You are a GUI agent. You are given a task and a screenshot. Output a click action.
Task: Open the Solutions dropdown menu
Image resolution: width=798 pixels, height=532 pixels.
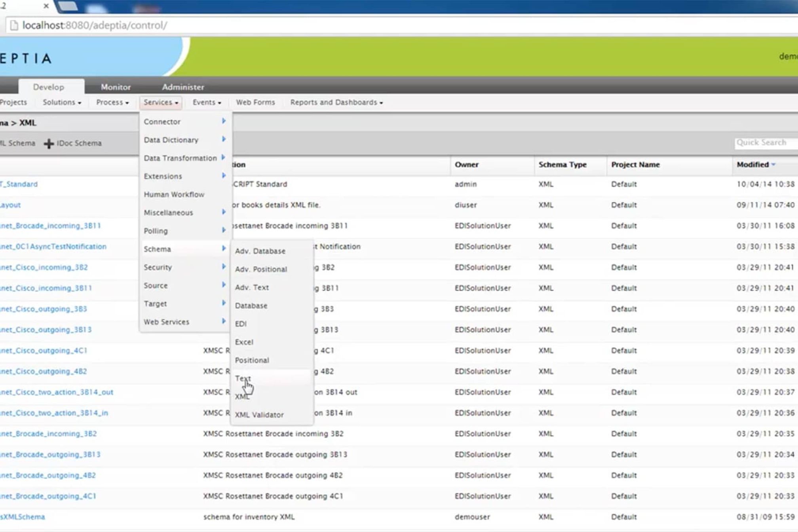(62, 102)
